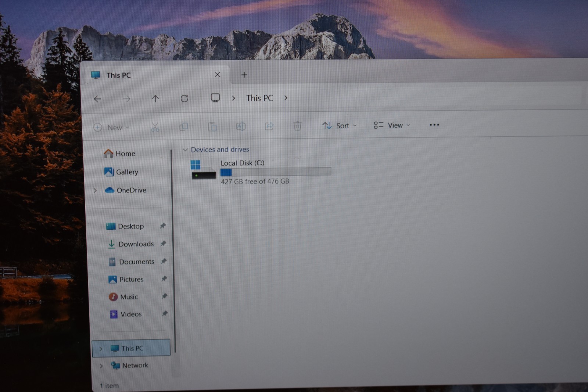Select the Paste clipboard icon
Screen dimensions: 588x392
[212, 127]
